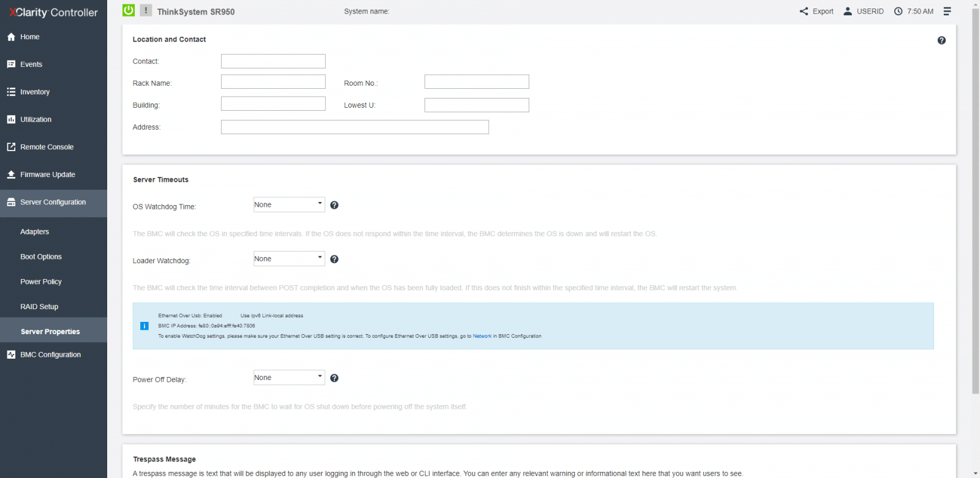The image size is (980, 478).
Task: Open Location and Contact help icon
Action: 941,40
